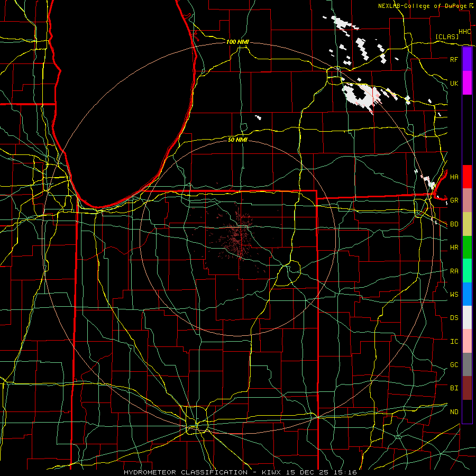
Task: Click the dark brown BI legend swatch
Action: point(467,388)
